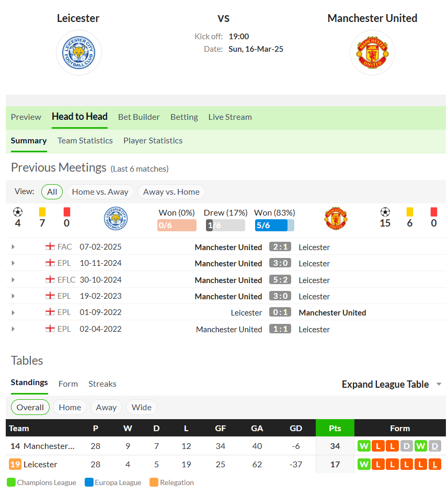Select the Home vs. Away view filter
The height and width of the screenshot is (495, 448).
pos(100,192)
